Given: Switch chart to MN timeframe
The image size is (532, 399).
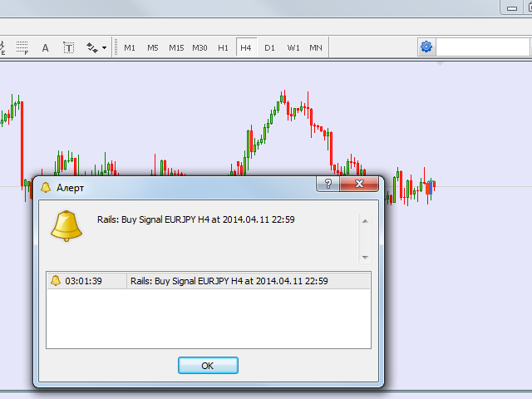Looking at the screenshot, I should click(316, 48).
